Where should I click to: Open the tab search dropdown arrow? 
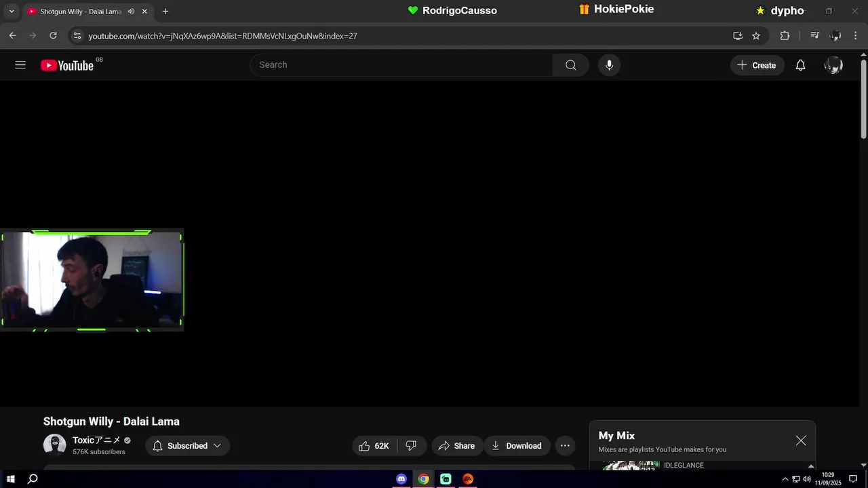(12, 12)
